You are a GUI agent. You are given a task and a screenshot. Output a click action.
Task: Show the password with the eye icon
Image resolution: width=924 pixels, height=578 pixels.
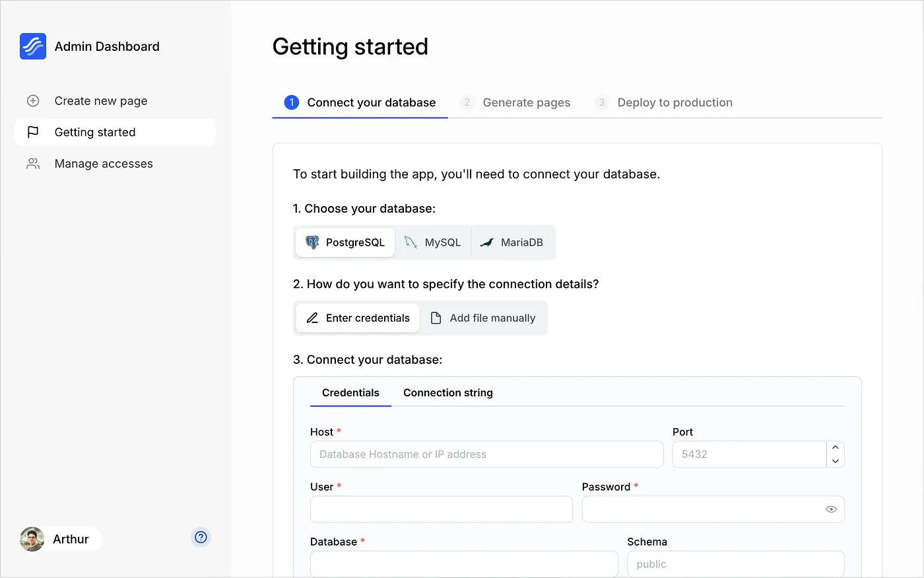coord(831,509)
